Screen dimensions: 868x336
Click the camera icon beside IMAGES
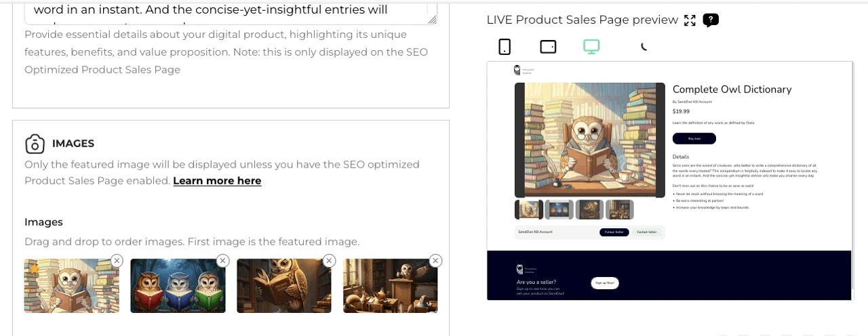pos(35,144)
